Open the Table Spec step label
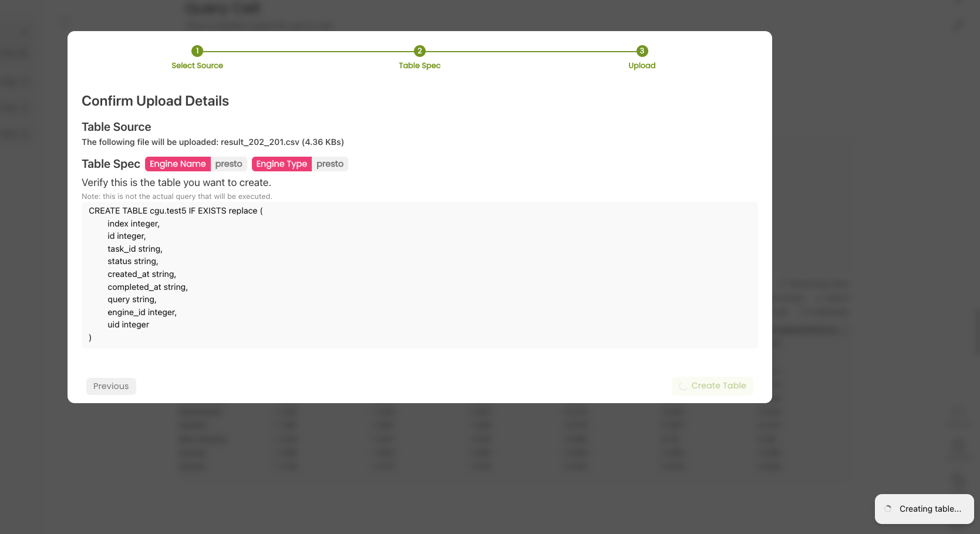The image size is (980, 534). [419, 66]
